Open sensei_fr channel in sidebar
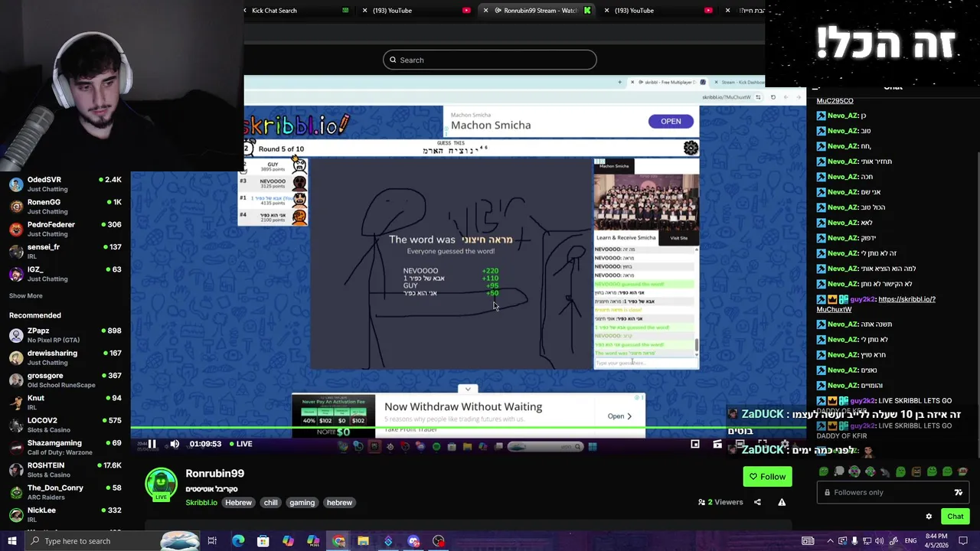The width and height of the screenshot is (980, 551). tap(65, 251)
